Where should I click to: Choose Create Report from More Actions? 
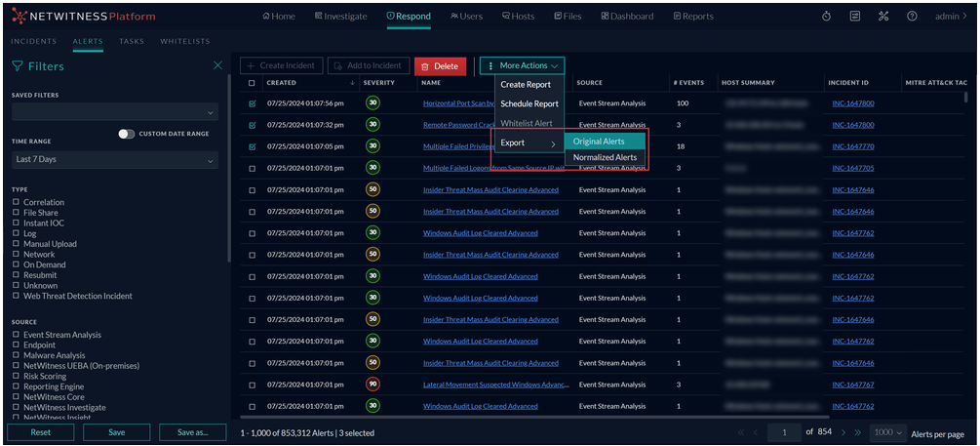pos(526,85)
